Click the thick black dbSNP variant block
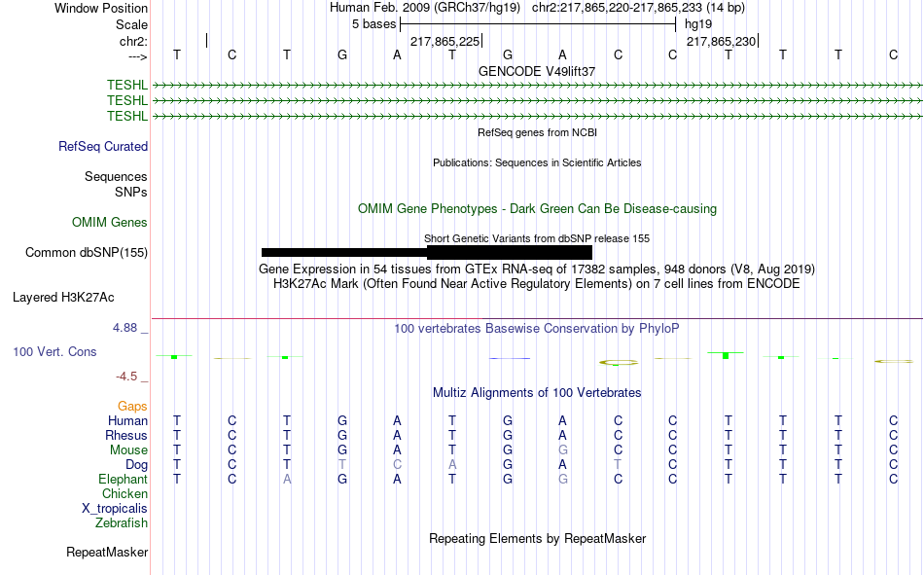The image size is (924, 575). pos(510,252)
